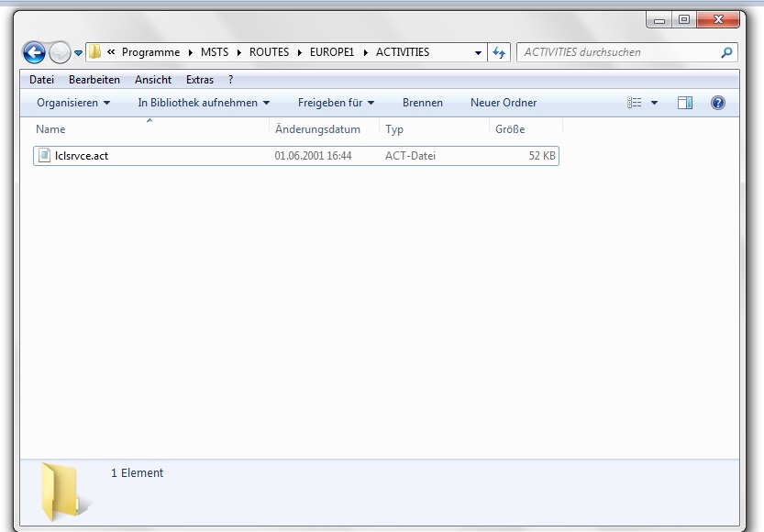Click the search magnifier icon
The width and height of the screenshot is (764, 532).
(726, 52)
